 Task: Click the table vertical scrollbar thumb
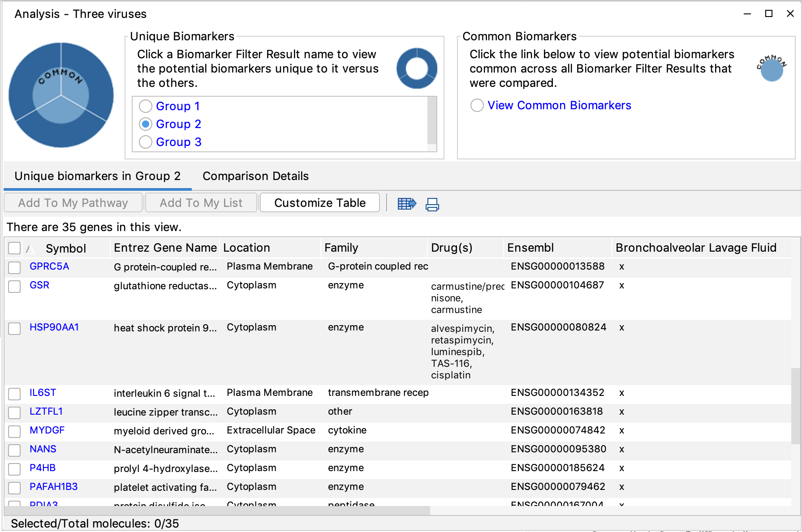point(796,405)
